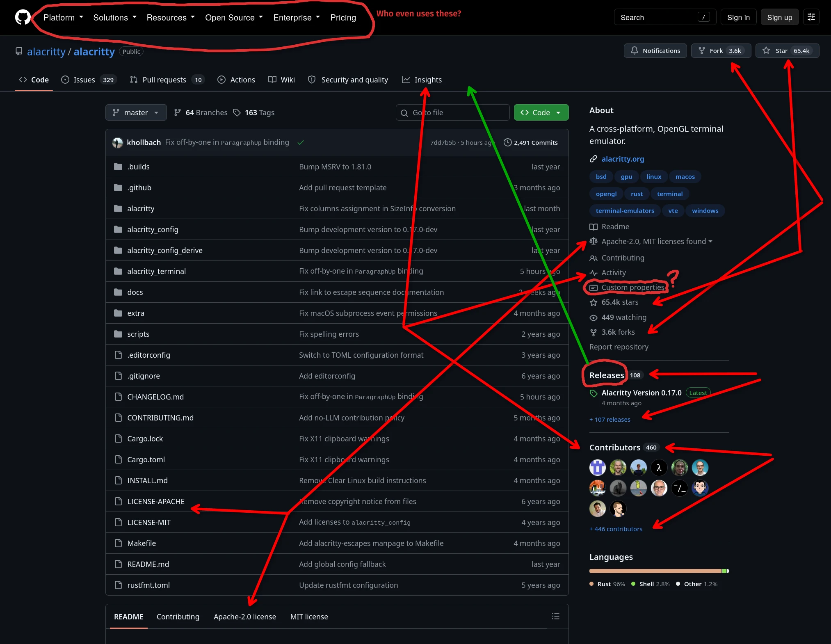Click the languages percentage bar
Screen dimensions: 831x644
[x=659, y=571]
